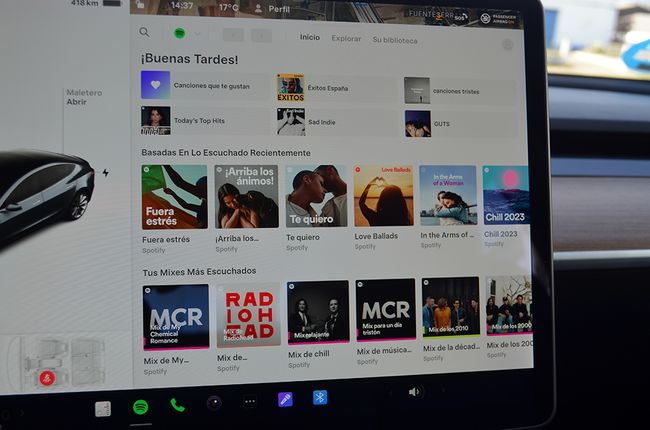This screenshot has width=650, height=430.
Task: Click 'Chill 2023' title below cover
Action: click(501, 234)
